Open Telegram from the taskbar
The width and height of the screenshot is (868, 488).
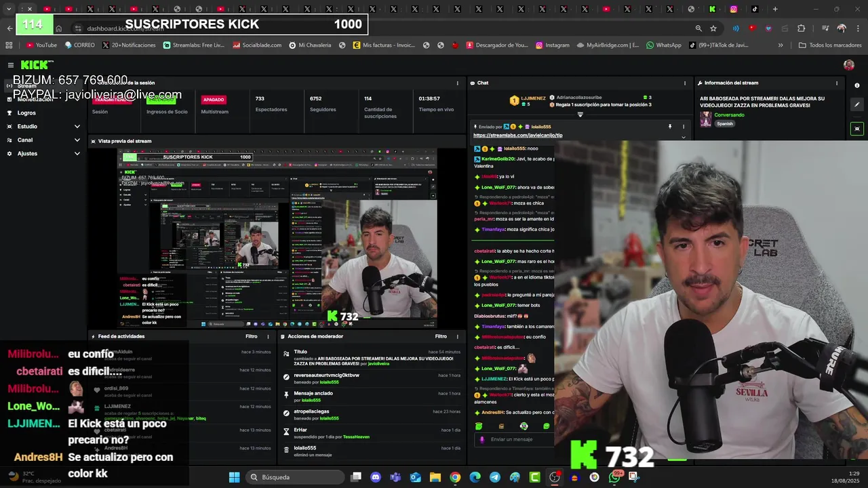click(x=495, y=477)
